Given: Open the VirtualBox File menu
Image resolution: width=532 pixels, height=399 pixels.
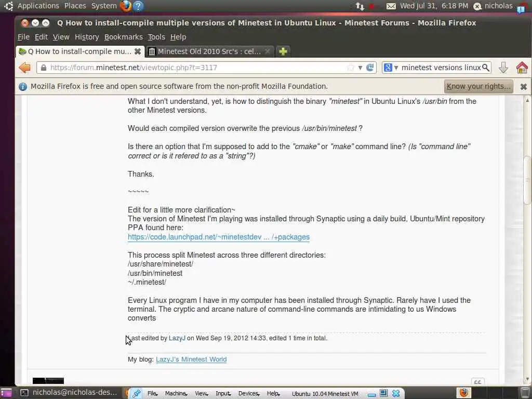Looking at the screenshot, I should tap(153, 394).
